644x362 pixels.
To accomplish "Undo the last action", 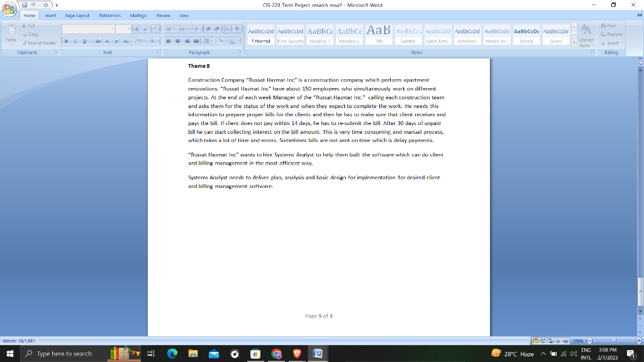I will pyautogui.click(x=33, y=5).
